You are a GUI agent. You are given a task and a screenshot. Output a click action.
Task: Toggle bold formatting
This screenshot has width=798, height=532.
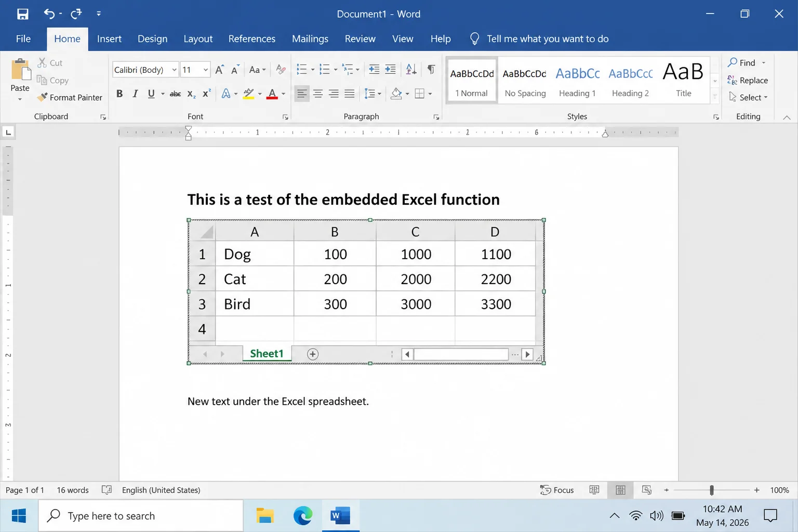pos(119,94)
